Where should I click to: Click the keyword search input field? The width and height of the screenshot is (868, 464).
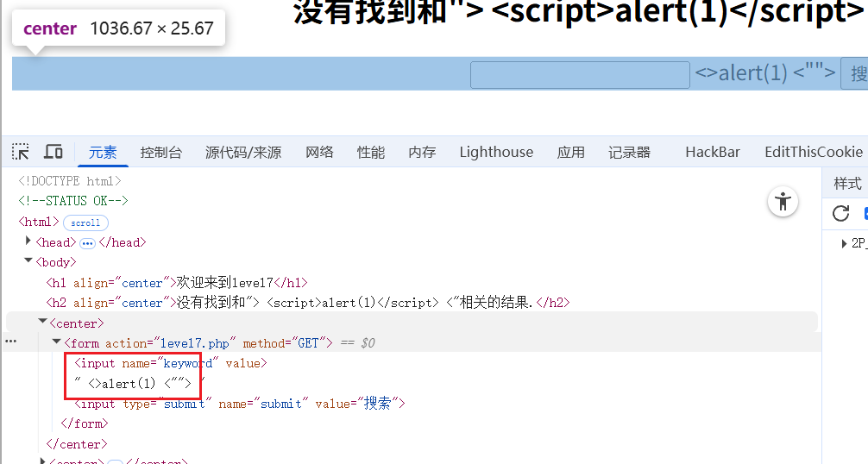(x=580, y=75)
